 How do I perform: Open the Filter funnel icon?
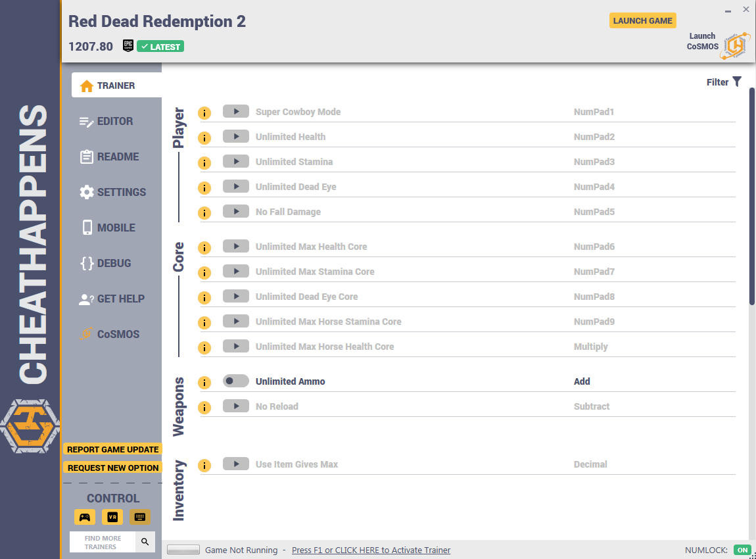click(737, 82)
